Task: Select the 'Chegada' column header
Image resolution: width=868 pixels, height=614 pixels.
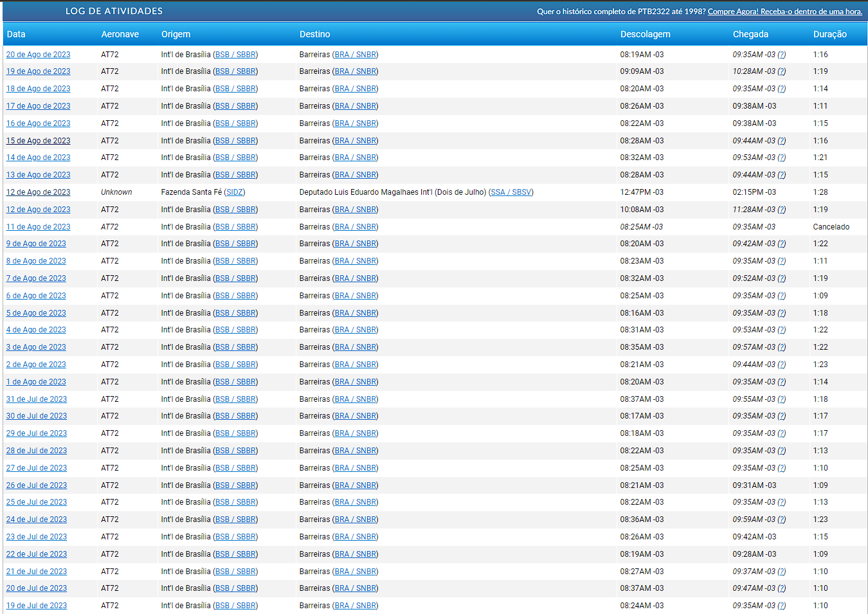Action: click(751, 34)
